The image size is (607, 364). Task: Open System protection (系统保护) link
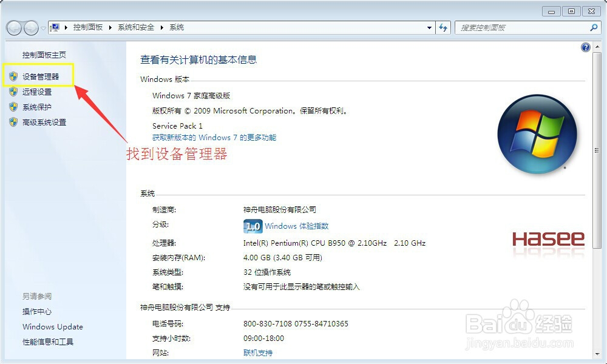click(x=37, y=107)
